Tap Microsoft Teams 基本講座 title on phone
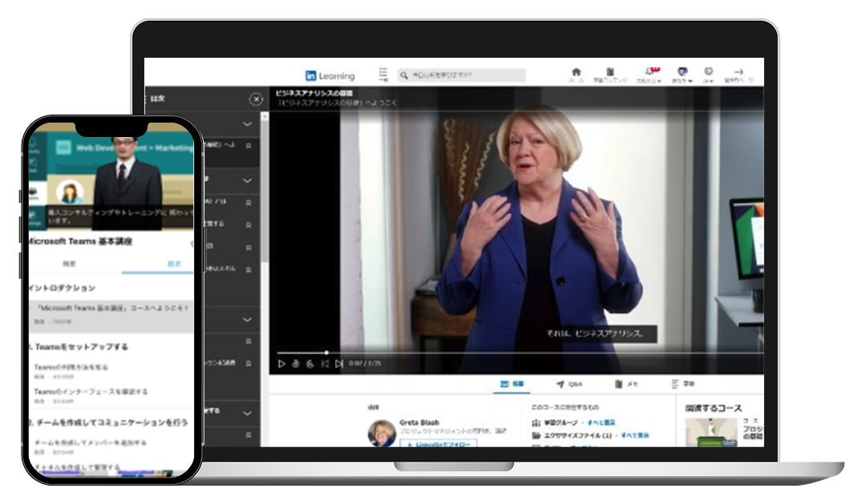The image size is (866, 504). (x=79, y=241)
